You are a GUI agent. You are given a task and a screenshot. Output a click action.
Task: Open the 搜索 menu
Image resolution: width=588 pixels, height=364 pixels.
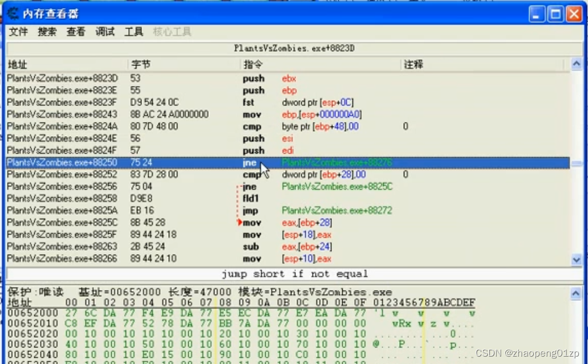tap(47, 32)
